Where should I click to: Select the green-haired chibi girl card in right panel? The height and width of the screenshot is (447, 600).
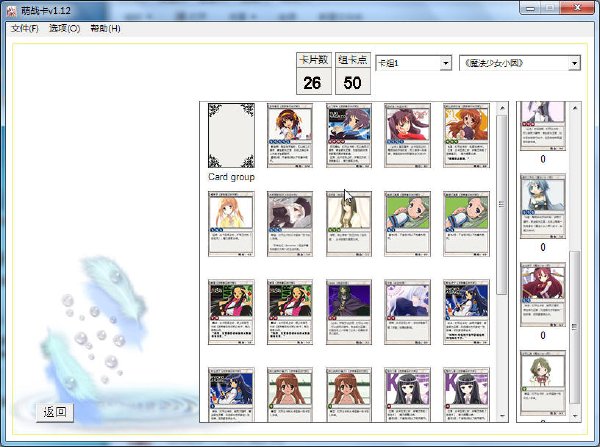(543, 383)
